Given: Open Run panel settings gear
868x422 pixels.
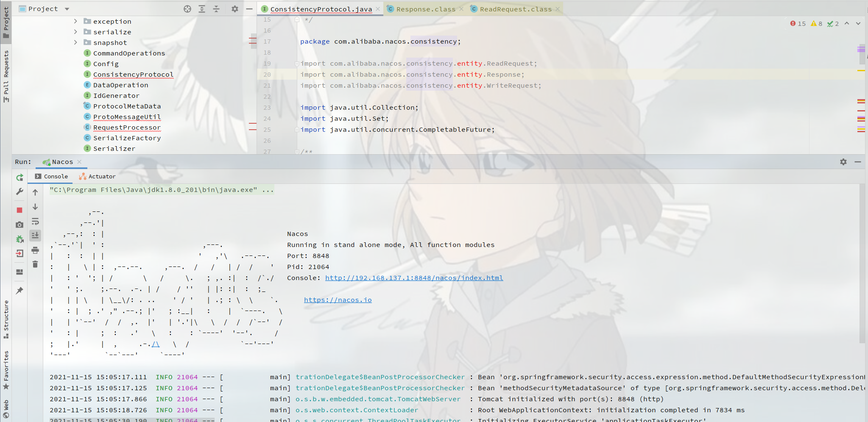Looking at the screenshot, I should (843, 162).
